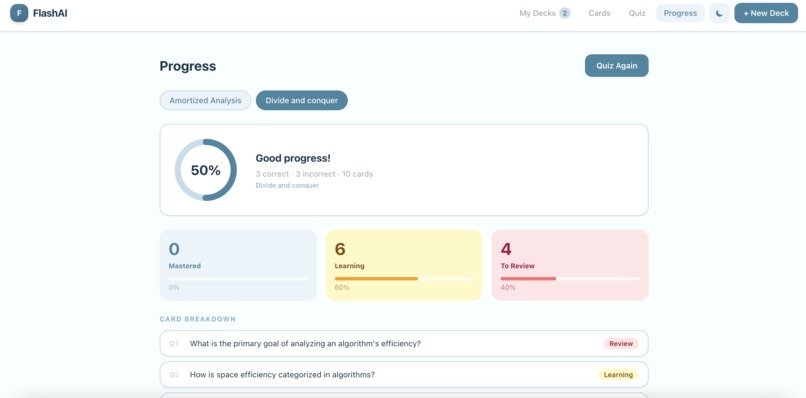Click the CARD BREAKDOWN heading
806x398 pixels.
tap(198, 319)
